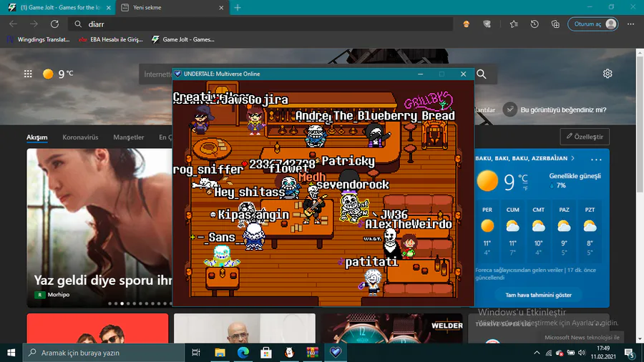Click the pink Grillby's neon sign
This screenshot has width=644, height=362.
428,101
